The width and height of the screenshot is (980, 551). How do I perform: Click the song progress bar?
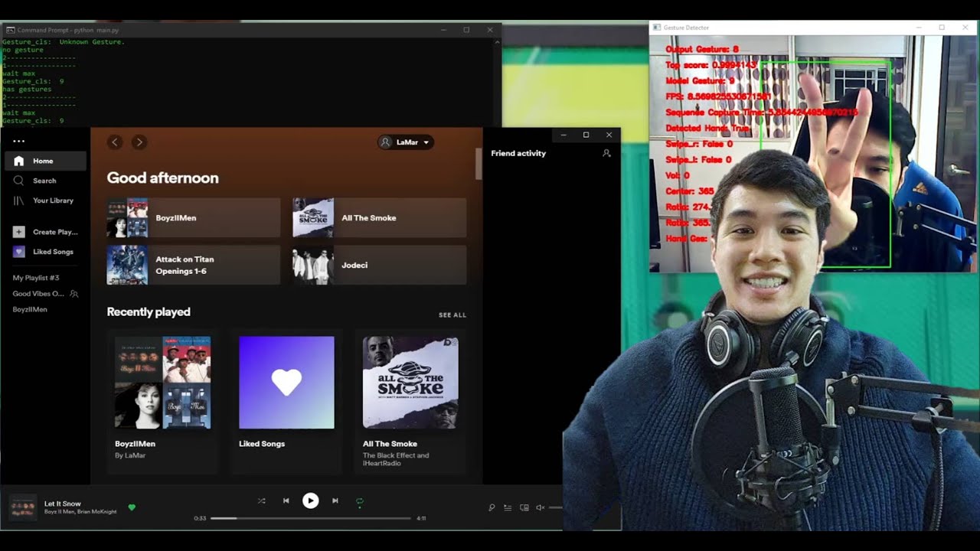click(311, 518)
